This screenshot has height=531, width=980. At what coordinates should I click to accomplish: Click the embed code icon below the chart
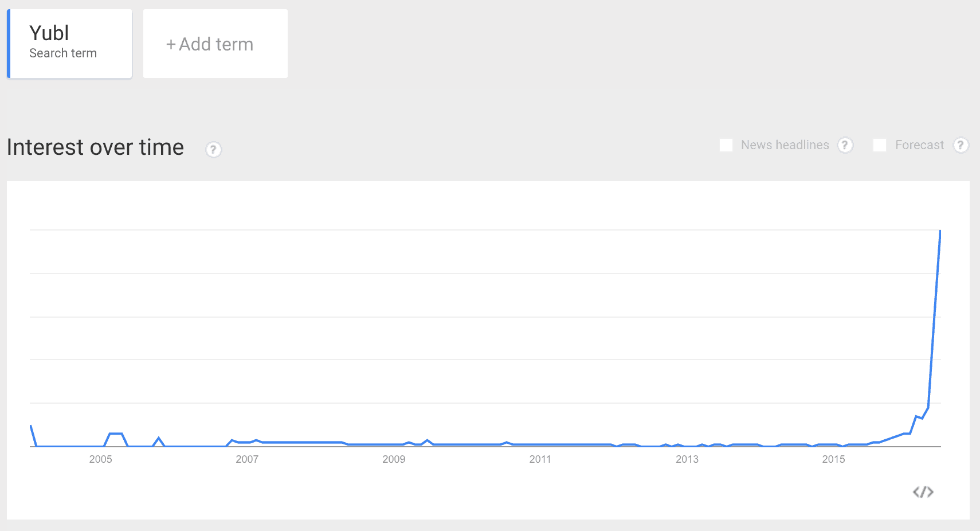[924, 491]
